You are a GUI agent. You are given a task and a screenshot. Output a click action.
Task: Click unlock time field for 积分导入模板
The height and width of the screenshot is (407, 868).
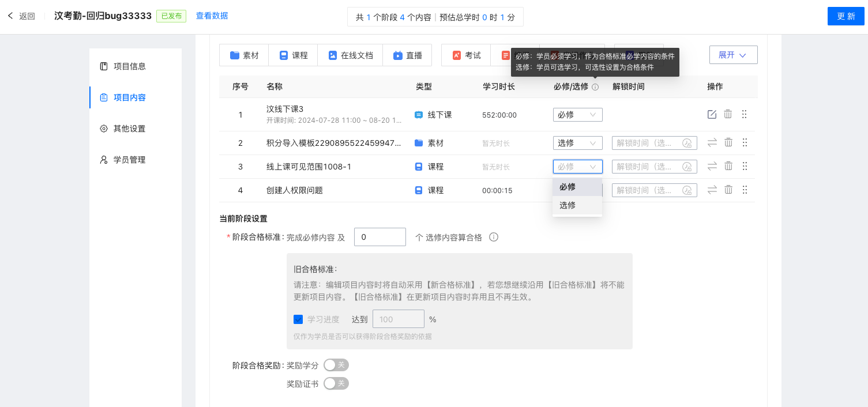[x=655, y=143]
